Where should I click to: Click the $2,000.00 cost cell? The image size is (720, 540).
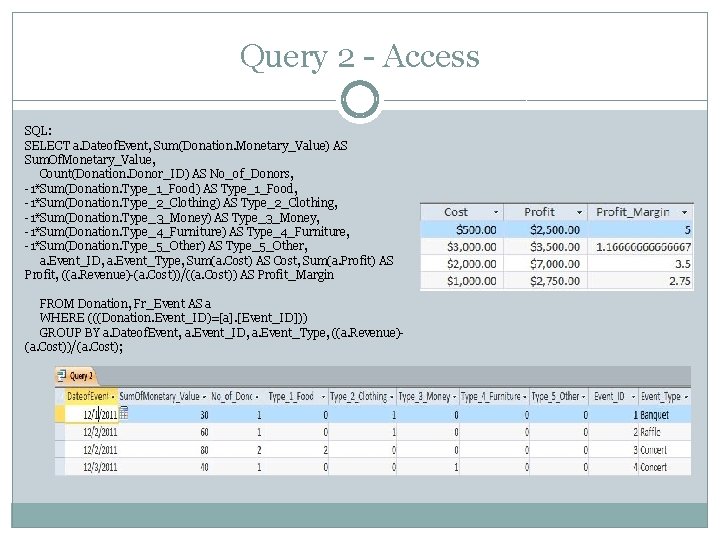(x=462, y=264)
